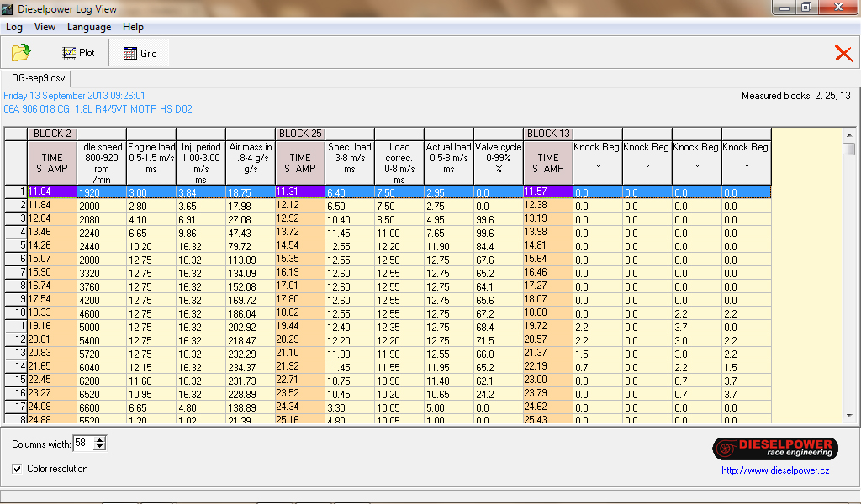Click the red X close log icon

click(843, 53)
